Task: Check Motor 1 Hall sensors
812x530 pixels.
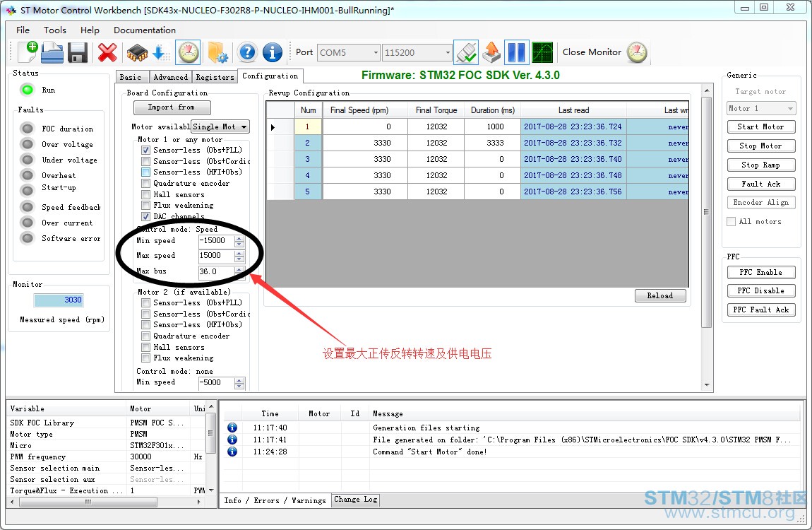Action: (145, 194)
